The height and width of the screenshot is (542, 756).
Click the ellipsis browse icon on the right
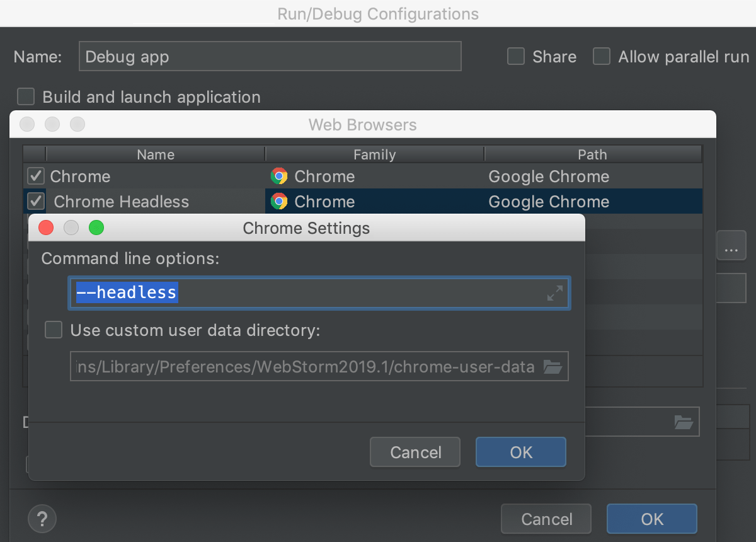coord(731,245)
